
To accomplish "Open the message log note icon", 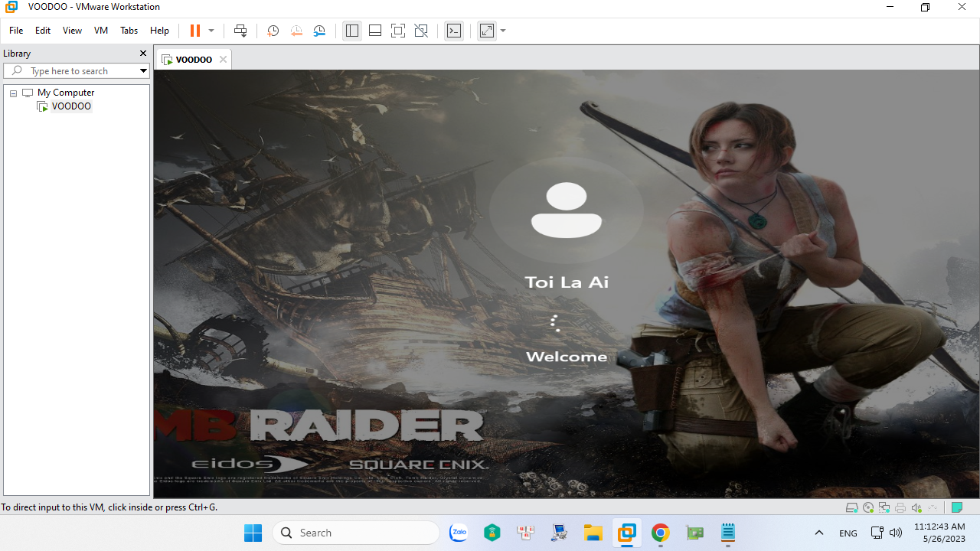I will point(956,507).
